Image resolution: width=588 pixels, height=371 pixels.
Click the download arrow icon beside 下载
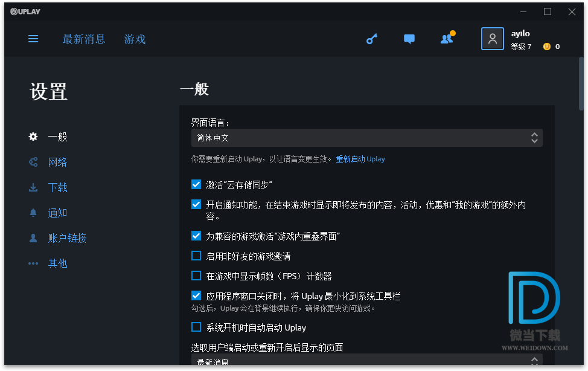(x=33, y=187)
